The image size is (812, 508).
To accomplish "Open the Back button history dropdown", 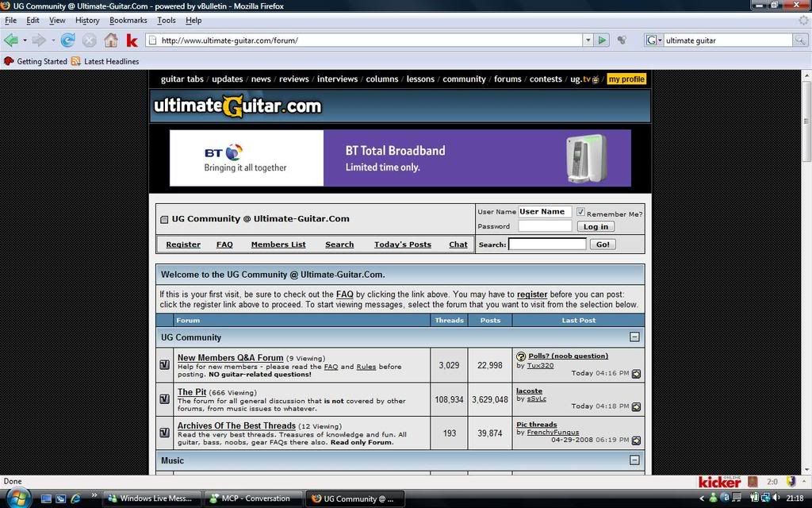I will pyautogui.click(x=25, y=40).
